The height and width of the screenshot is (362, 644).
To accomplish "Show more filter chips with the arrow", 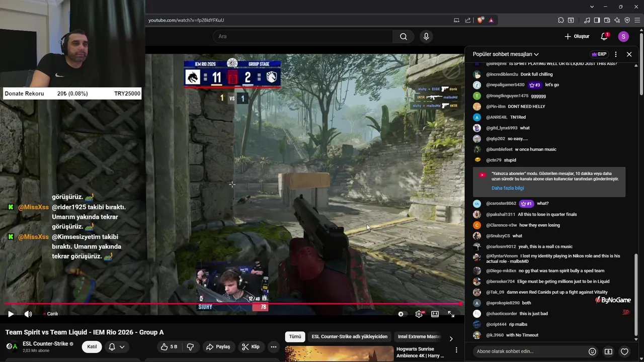I will tap(451, 338).
